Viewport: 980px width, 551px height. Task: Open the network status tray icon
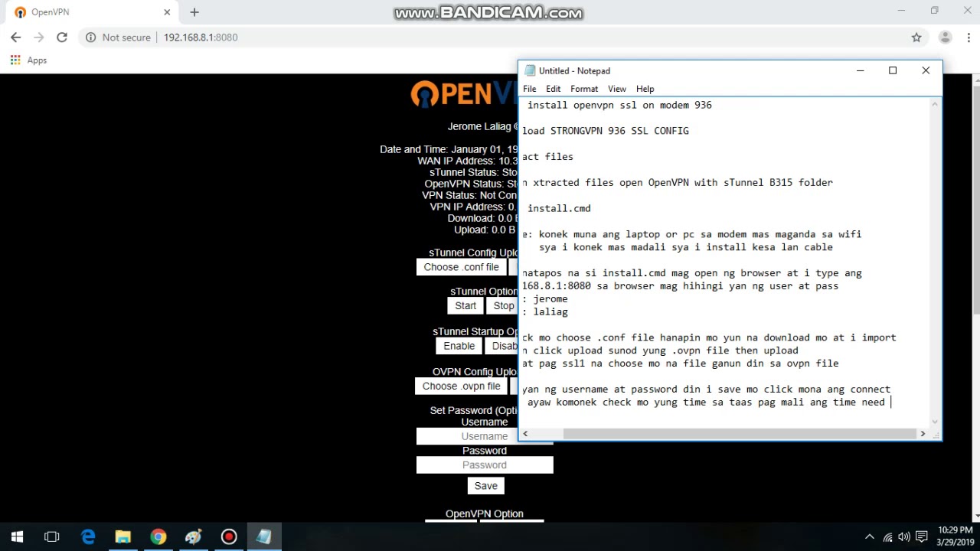[887, 537]
